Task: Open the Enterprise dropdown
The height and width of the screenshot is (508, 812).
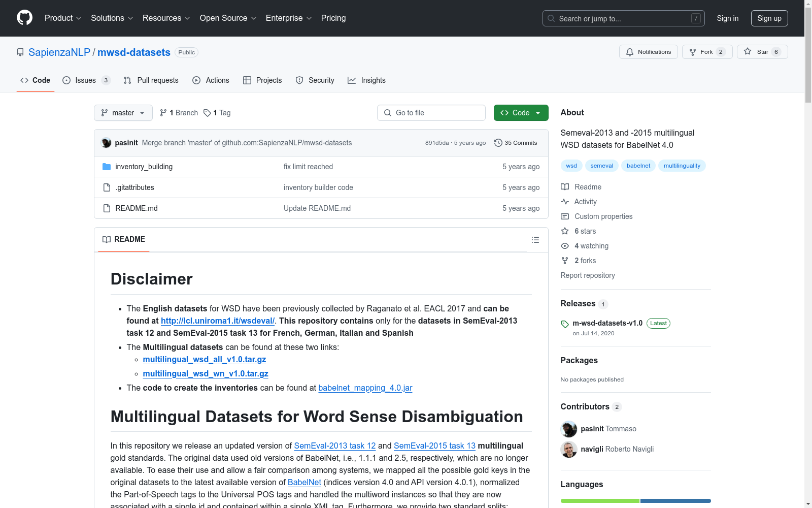Action: click(x=289, y=18)
